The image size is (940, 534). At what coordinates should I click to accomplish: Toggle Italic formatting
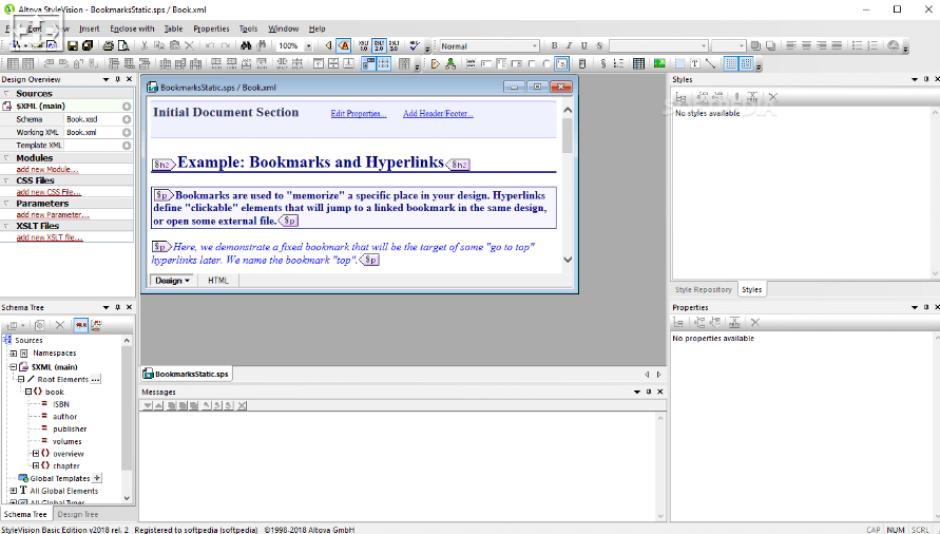569,46
